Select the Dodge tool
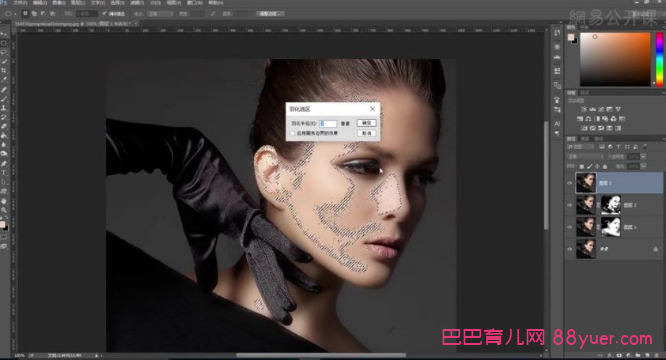 coord(4,153)
